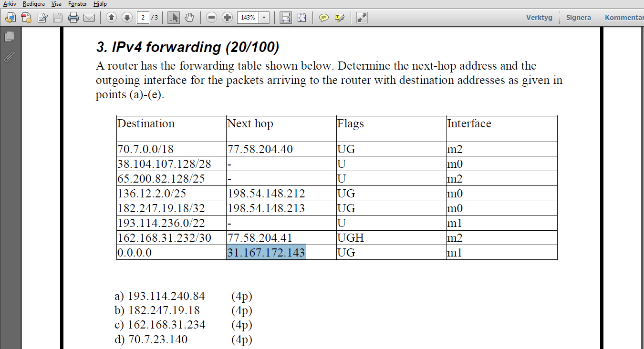Click the Print icon in toolbar
Viewport: 644px width, 349px height.
73,18
